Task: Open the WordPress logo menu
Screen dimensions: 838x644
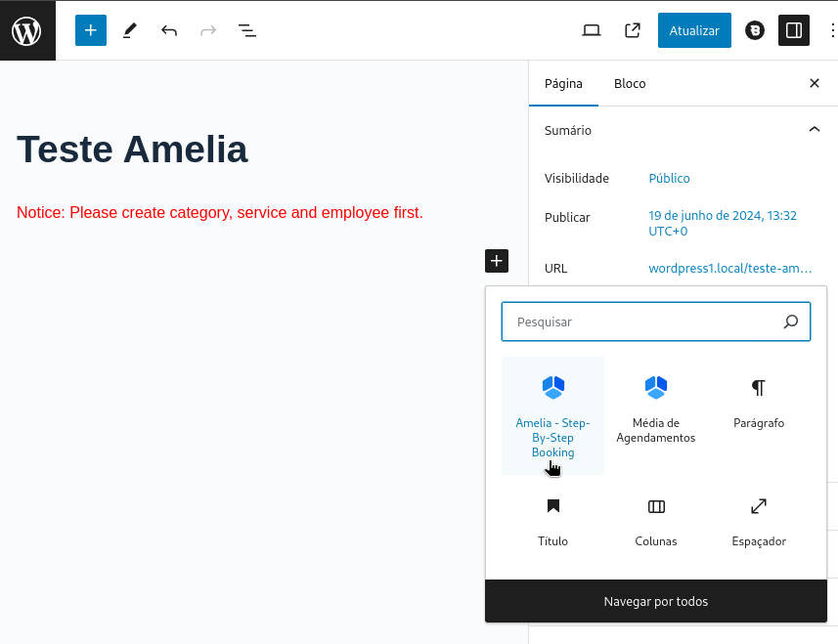Action: 26,30
